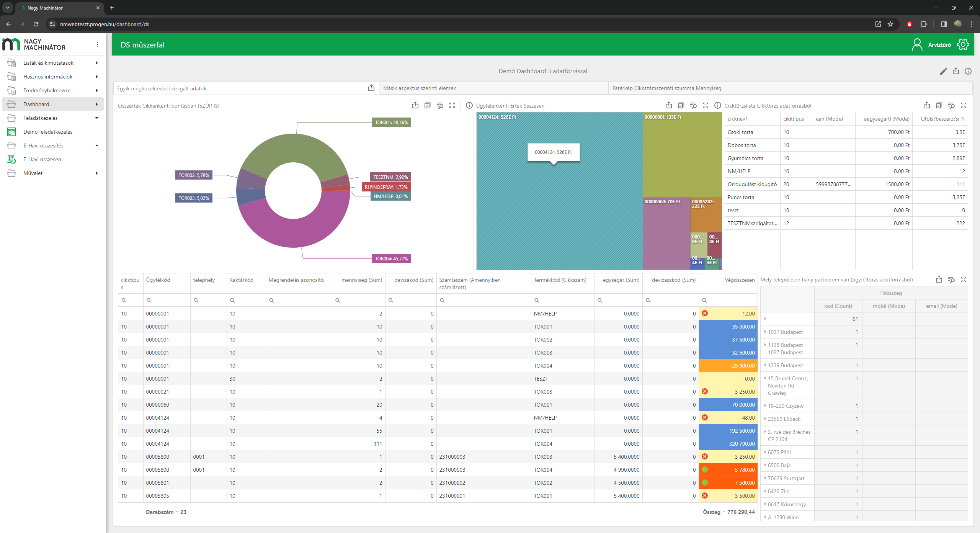
Task: Export the donut chart via its export icon
Action: click(415, 105)
